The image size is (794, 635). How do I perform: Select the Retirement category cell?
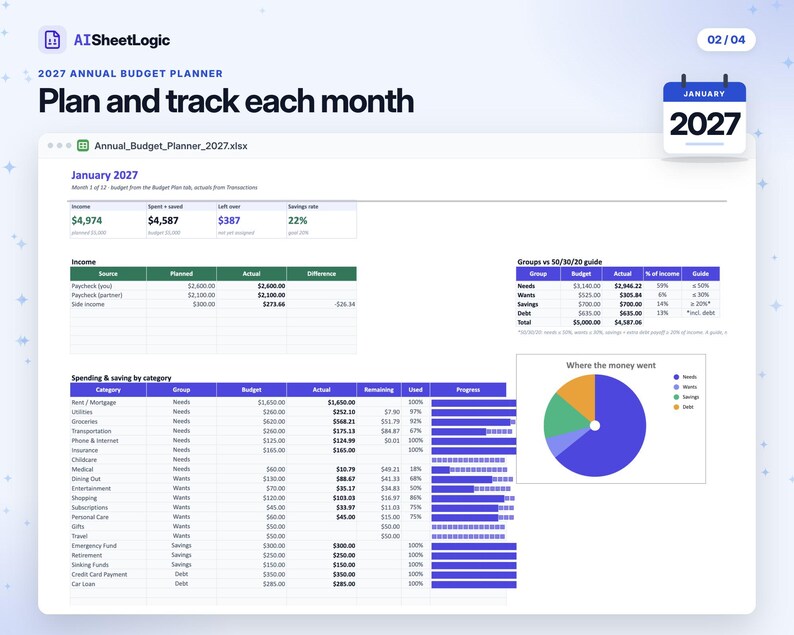click(108, 555)
